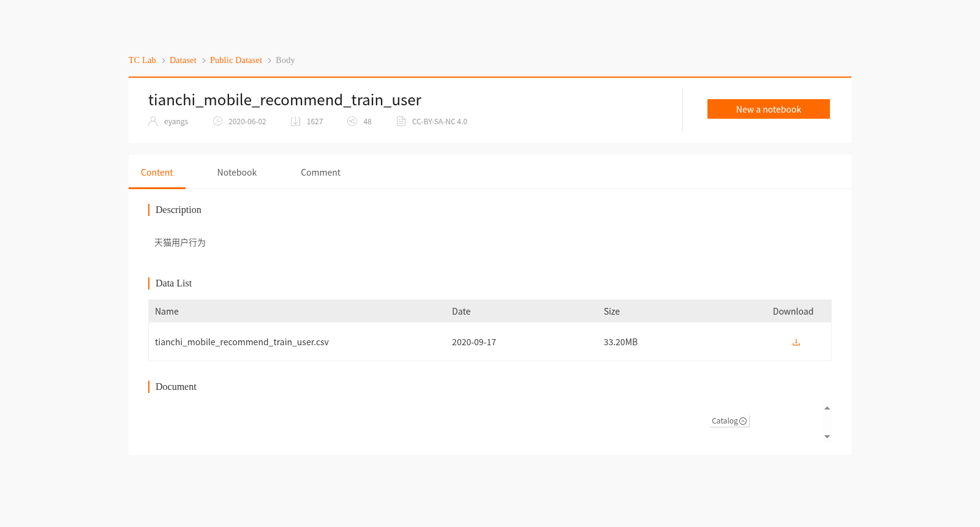Viewport: 980px width, 527px height.
Task: Go to TC Lab breadcrumb link
Action: [x=142, y=60]
